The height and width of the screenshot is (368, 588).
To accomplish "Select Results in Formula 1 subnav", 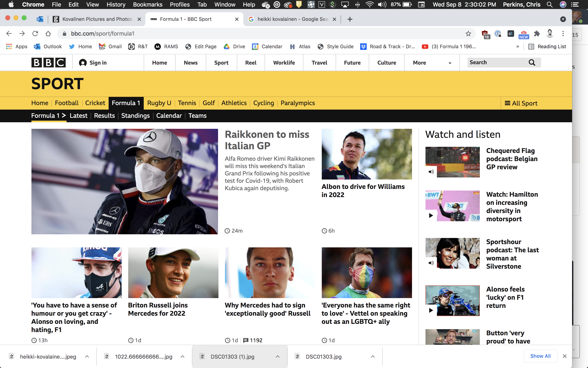I will [104, 116].
